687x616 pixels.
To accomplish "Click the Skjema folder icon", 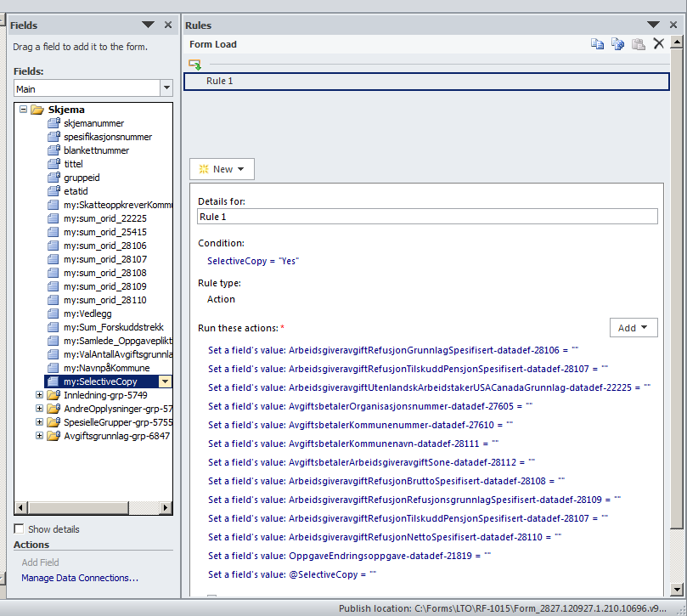I will coord(37,109).
